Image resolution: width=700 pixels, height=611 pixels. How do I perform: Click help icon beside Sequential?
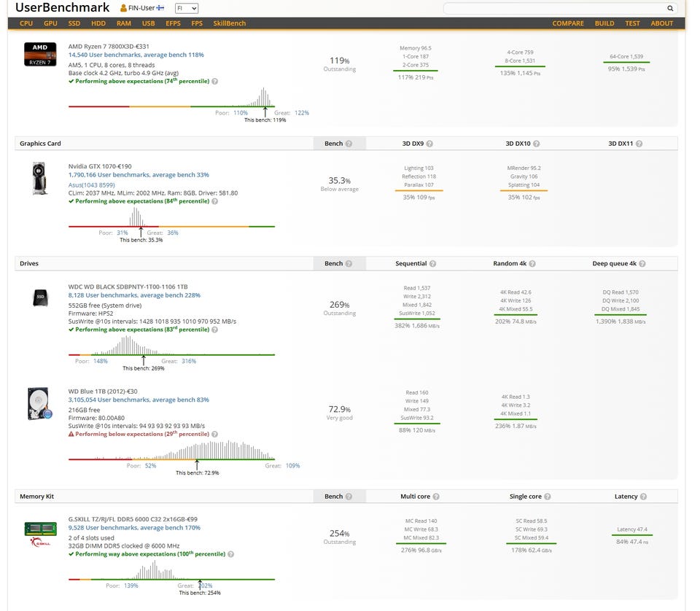432,264
